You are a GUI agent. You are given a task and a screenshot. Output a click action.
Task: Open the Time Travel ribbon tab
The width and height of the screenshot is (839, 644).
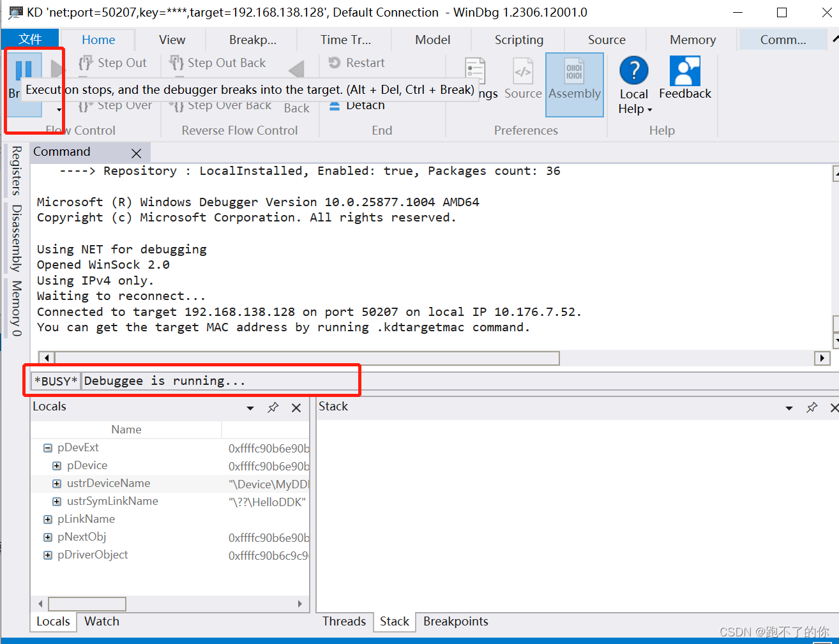coord(345,40)
